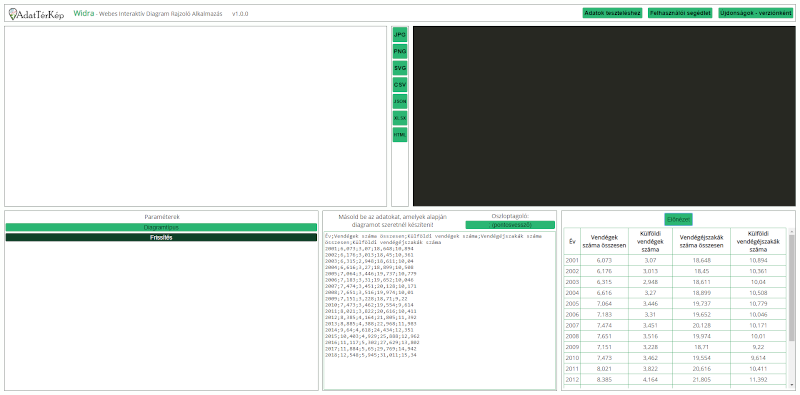Open the Oszloptagoló pontosvessző dropdown
Image resolution: width=800 pixels, height=395 pixels.
(x=510, y=225)
